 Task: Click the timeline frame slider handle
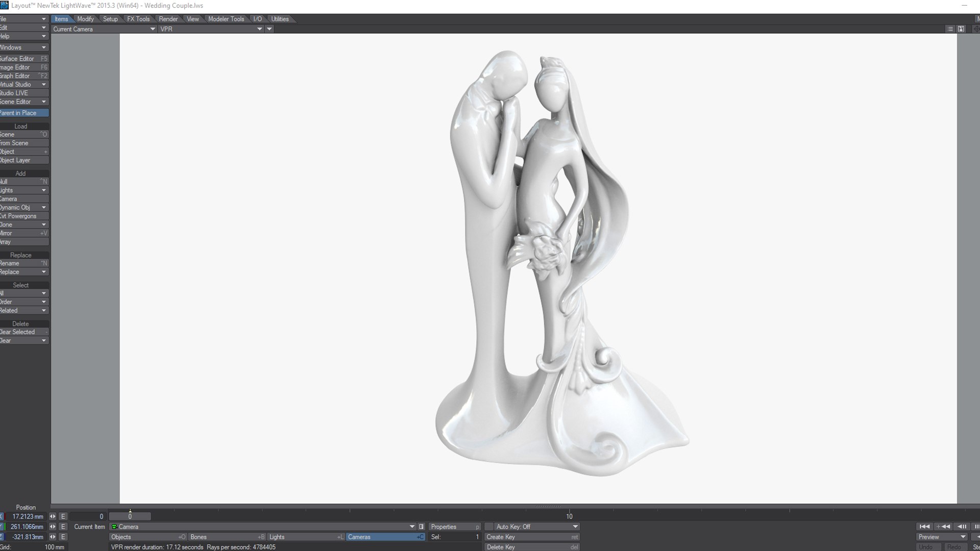coord(130,516)
